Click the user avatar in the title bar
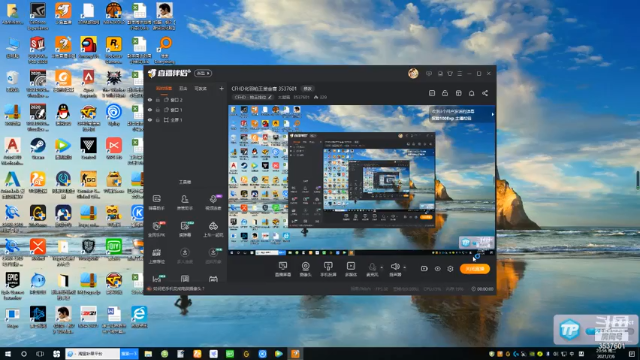The image size is (640, 360). pyautogui.click(x=413, y=73)
